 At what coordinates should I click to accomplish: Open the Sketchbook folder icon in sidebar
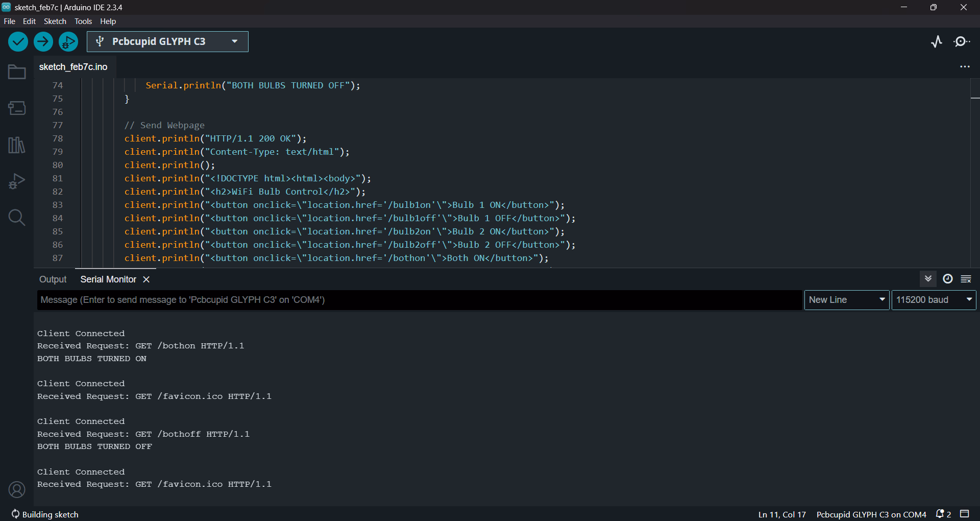[16, 72]
